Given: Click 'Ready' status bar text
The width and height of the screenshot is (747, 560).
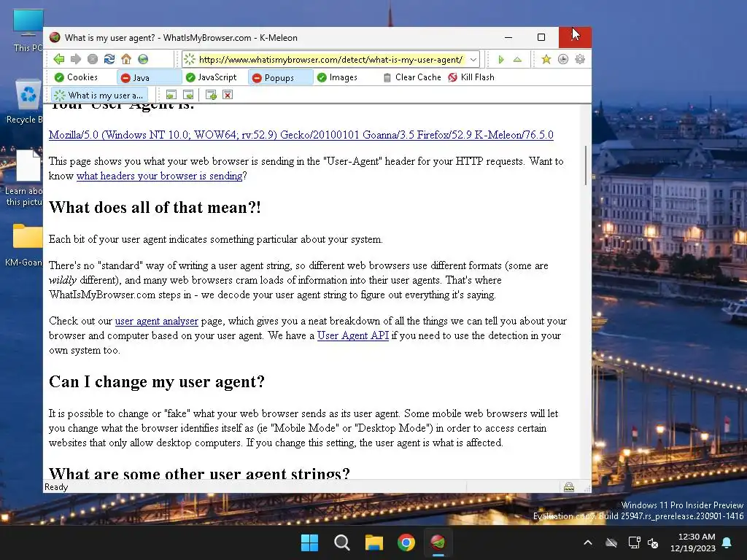Looking at the screenshot, I should [x=56, y=486].
